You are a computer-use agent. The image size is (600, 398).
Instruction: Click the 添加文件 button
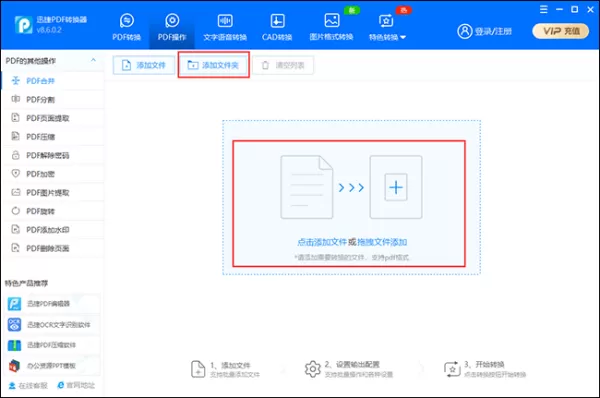coord(144,65)
